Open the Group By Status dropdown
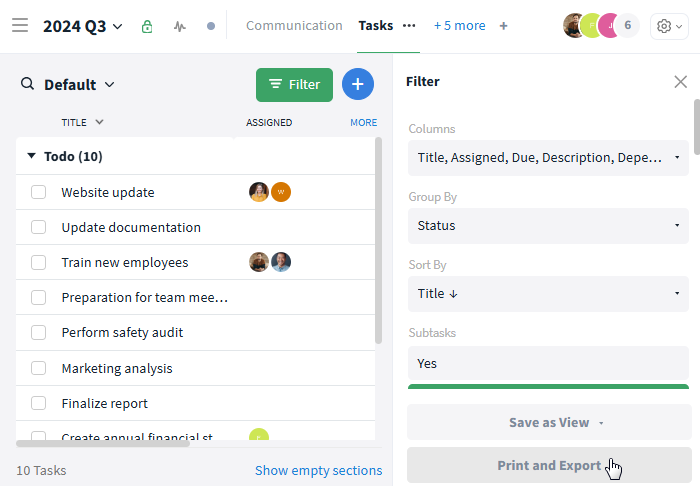Viewport: 700px width, 486px height. [x=548, y=226]
